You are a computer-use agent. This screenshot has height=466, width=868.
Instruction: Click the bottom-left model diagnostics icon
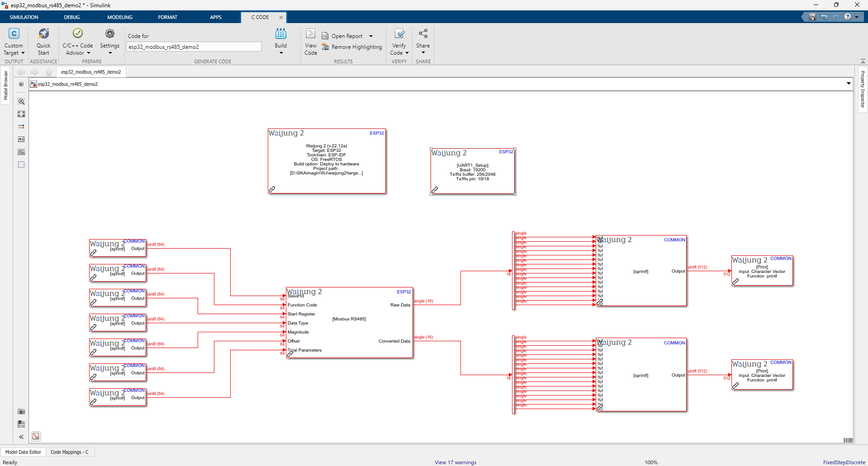(36, 436)
